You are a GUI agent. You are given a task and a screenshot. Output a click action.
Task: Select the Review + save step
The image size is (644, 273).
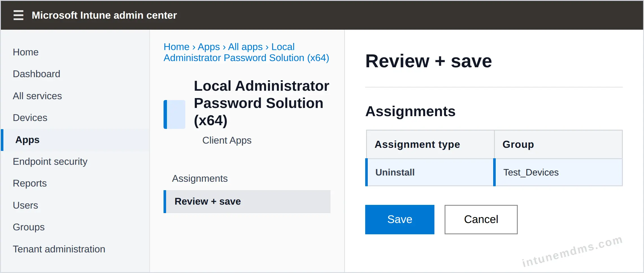[247, 201]
